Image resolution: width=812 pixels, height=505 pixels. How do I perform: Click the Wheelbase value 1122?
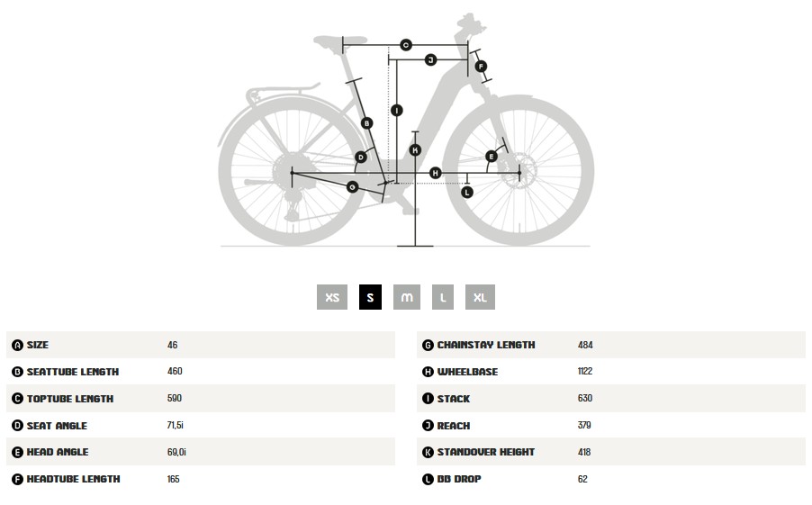click(585, 371)
